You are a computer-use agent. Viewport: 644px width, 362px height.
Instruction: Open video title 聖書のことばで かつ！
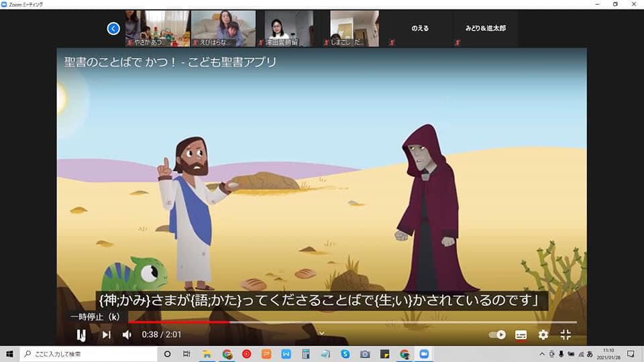[170, 62]
